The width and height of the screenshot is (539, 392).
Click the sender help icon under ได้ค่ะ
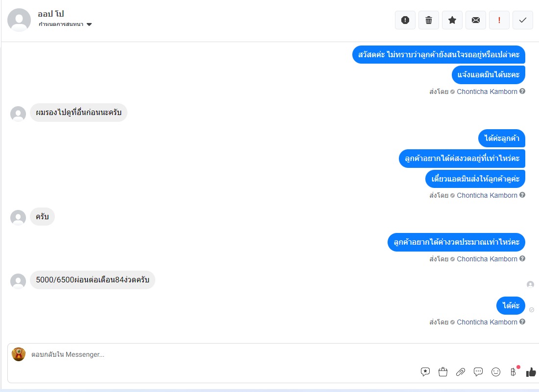(522, 322)
